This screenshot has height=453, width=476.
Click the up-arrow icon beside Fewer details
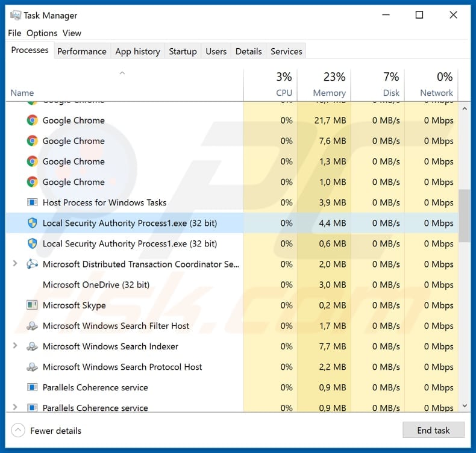18,430
